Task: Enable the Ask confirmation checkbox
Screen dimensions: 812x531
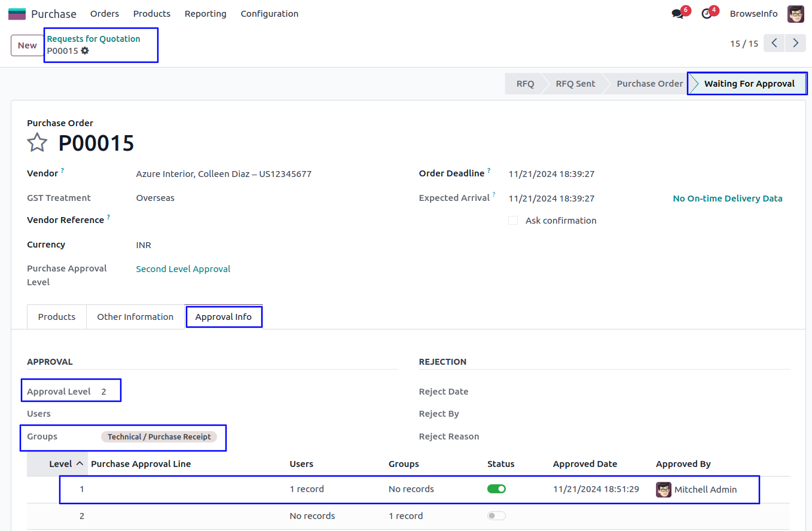Action: coord(513,221)
